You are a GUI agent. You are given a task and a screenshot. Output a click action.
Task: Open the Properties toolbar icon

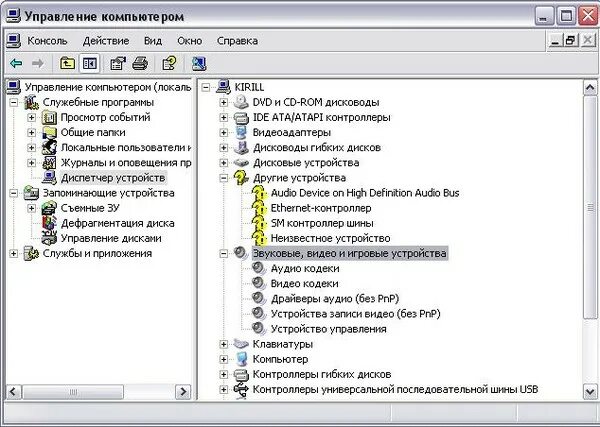click(x=118, y=63)
